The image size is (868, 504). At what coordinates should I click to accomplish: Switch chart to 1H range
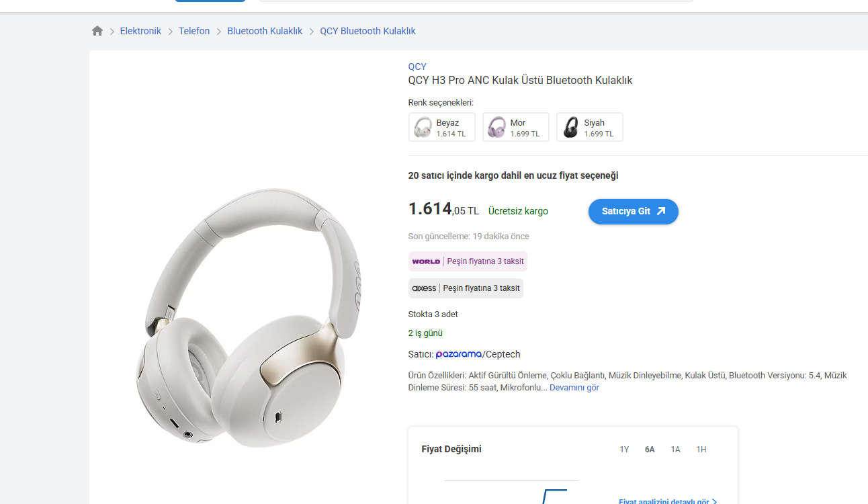[701, 450]
